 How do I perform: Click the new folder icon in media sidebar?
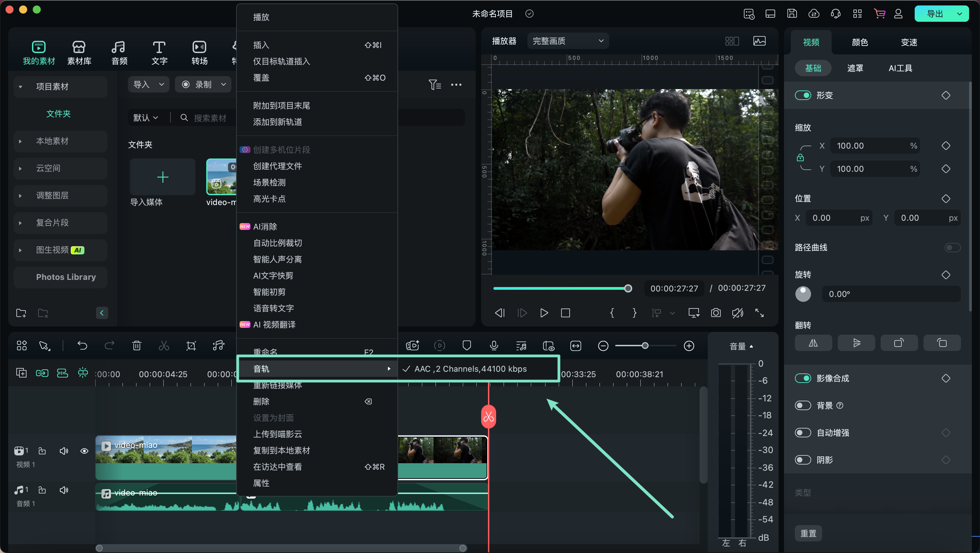[21, 313]
